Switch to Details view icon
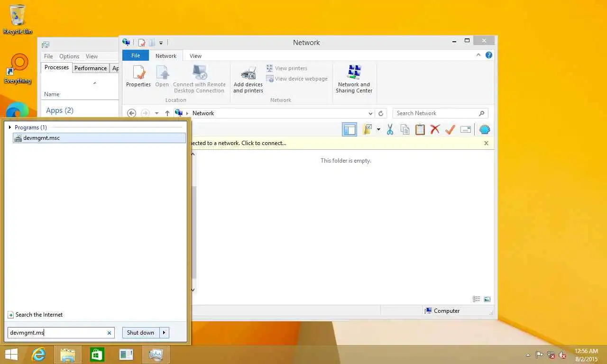The height and width of the screenshot is (364, 607). [x=477, y=299]
